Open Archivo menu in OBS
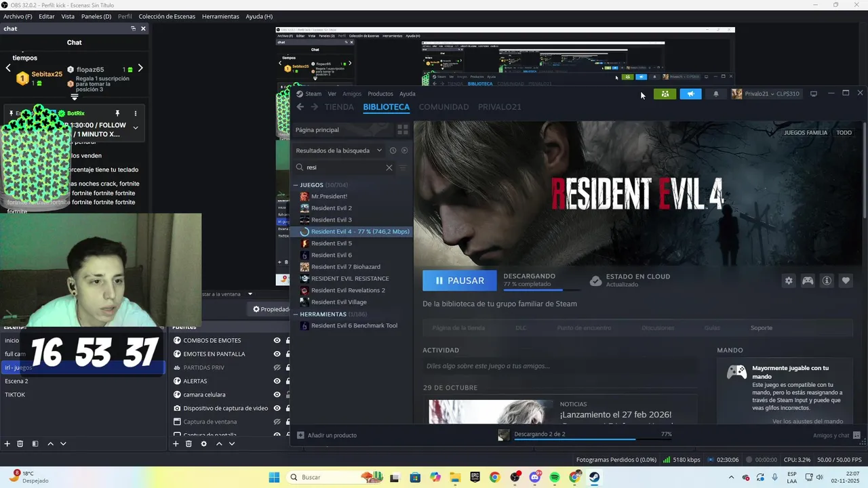Screen dimensions: 868x488 [x=18, y=16]
